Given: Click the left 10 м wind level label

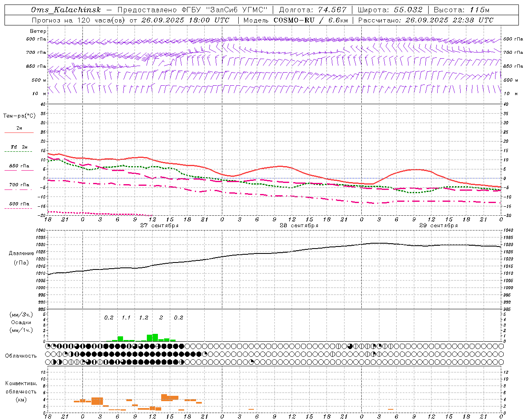Looking at the screenshot, I should pos(39,94).
